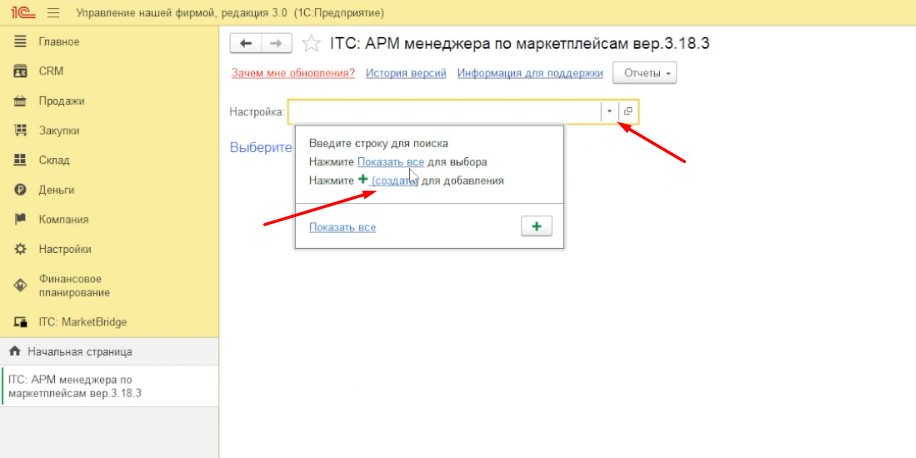The height and width of the screenshot is (458, 916).
Task: Click the Деньги coin icon
Action: pos(20,190)
